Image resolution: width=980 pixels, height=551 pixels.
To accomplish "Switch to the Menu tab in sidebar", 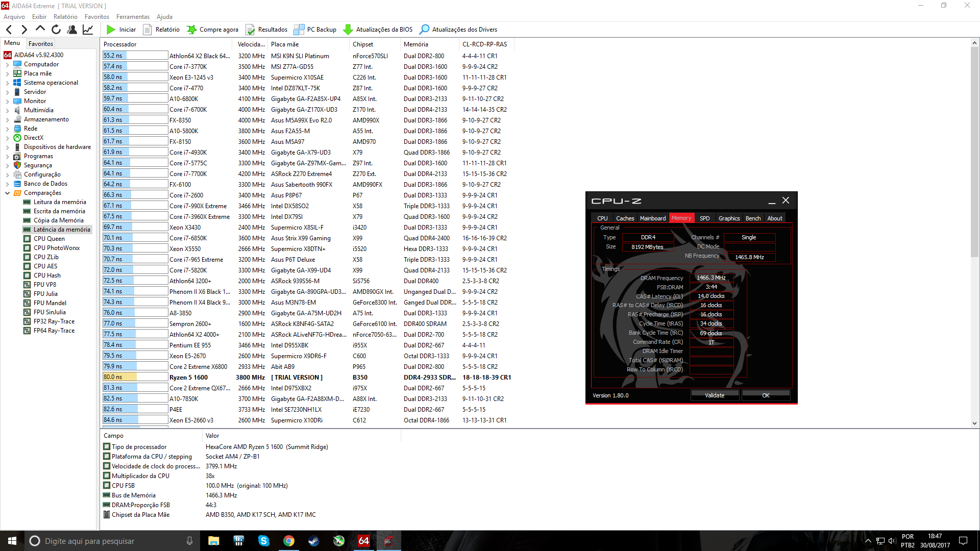I will (12, 43).
